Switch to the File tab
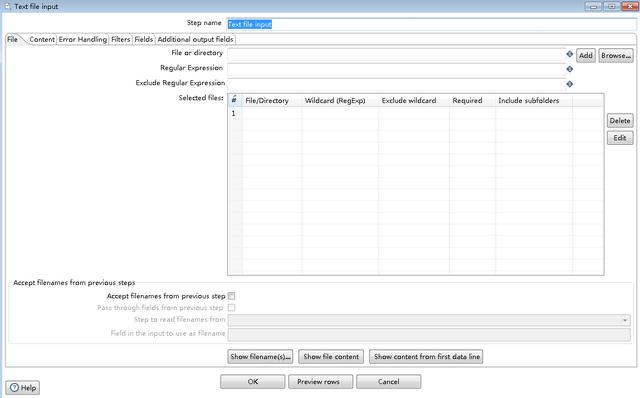This screenshot has height=398, width=640. click(12, 39)
